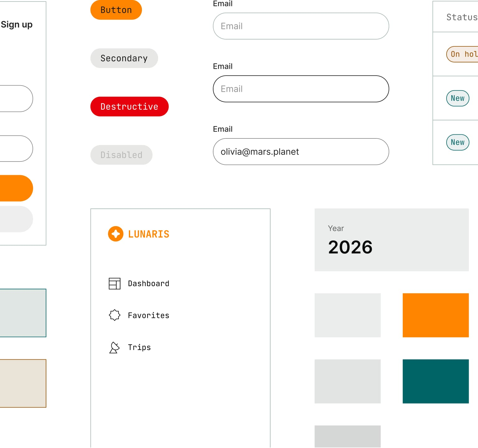Select the dark teal color swatch
The image size is (478, 448).
click(x=435, y=381)
